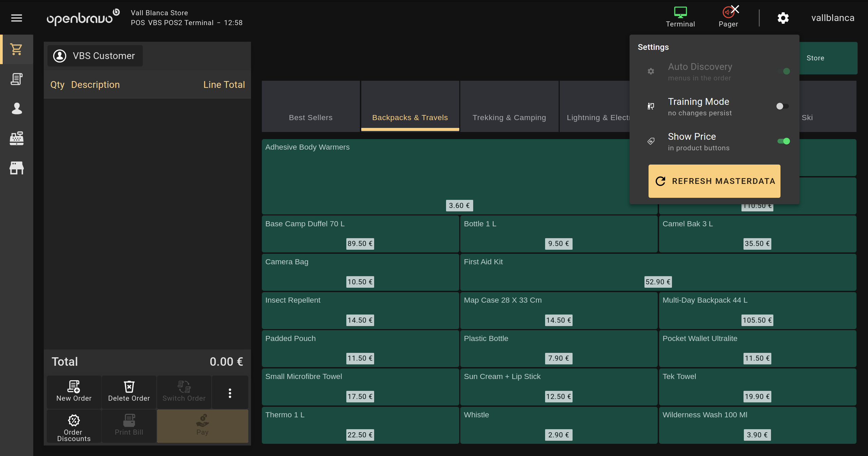Open the cash register sidebar icon
868x456 pixels.
tap(16, 138)
